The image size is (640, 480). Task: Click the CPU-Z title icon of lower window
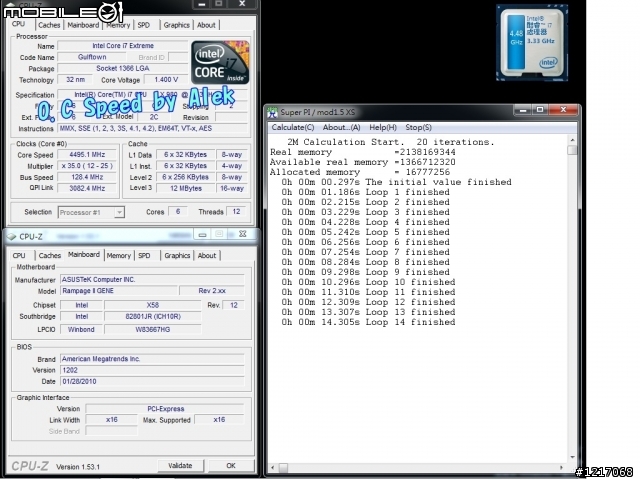coord(12,236)
